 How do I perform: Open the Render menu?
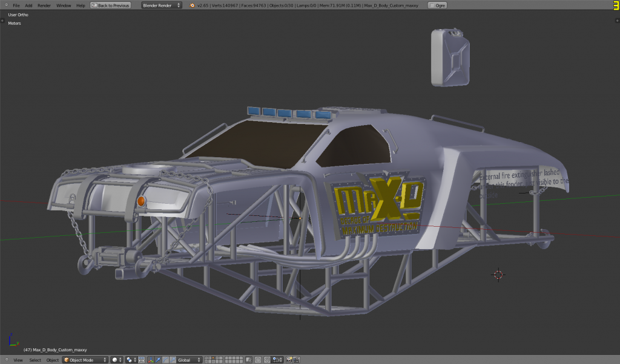(44, 5)
